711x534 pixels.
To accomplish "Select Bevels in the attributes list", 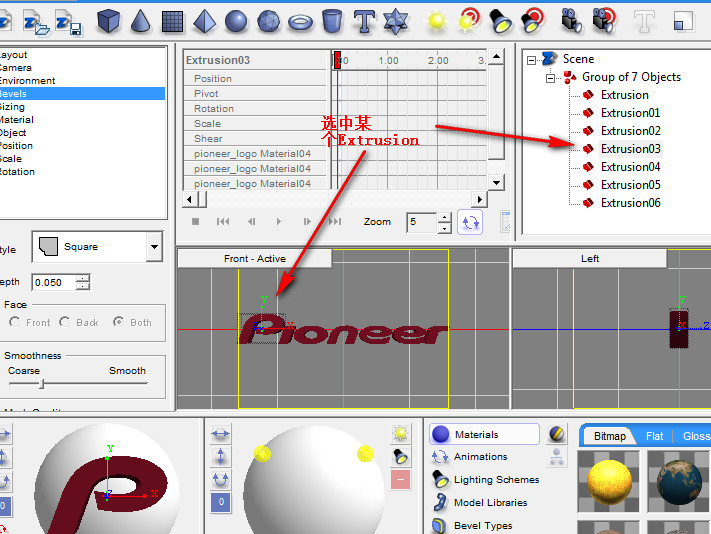I will (82, 94).
